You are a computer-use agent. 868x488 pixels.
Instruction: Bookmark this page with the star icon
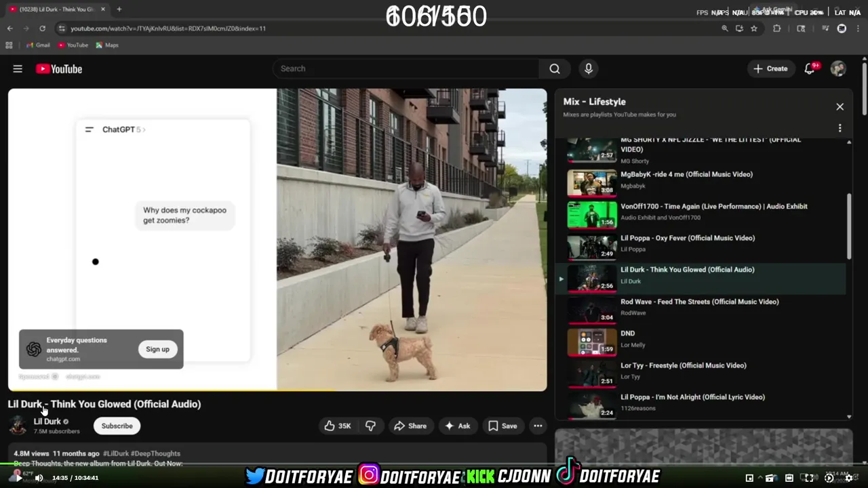[x=754, y=28]
